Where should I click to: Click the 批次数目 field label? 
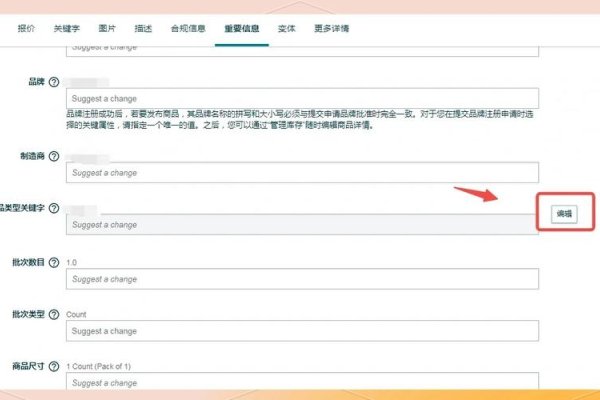click(29, 262)
